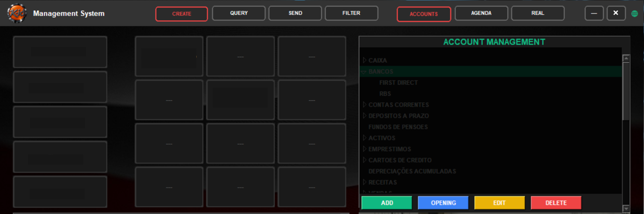Click the scrollbar up arrow
Image resolution: width=644 pixels, height=214 pixels.
[x=626, y=58]
